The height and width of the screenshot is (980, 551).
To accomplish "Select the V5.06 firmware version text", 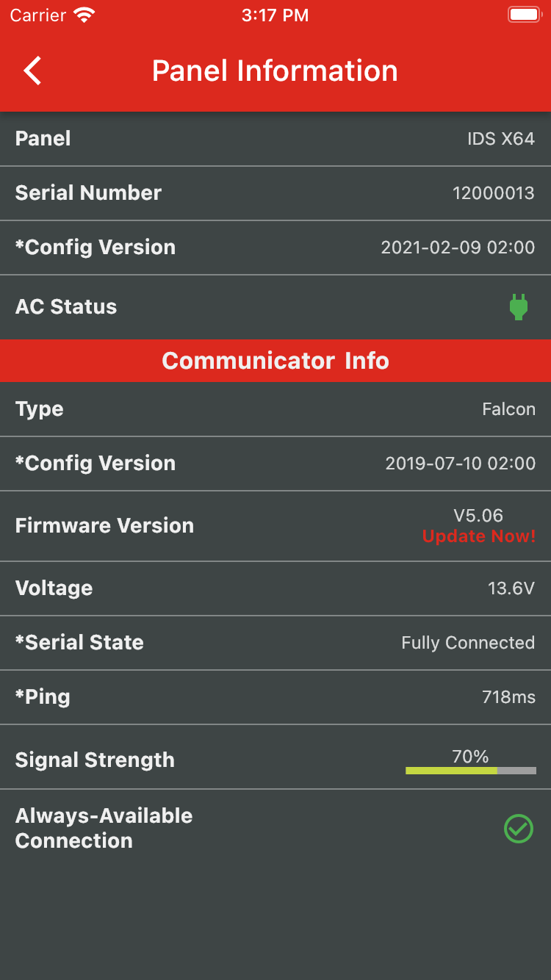I will [x=478, y=516].
